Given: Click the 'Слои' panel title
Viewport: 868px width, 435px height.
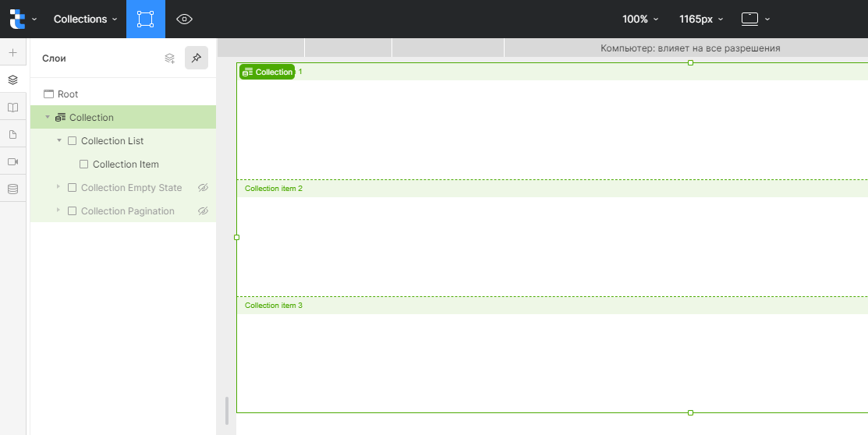Looking at the screenshot, I should click(55, 58).
